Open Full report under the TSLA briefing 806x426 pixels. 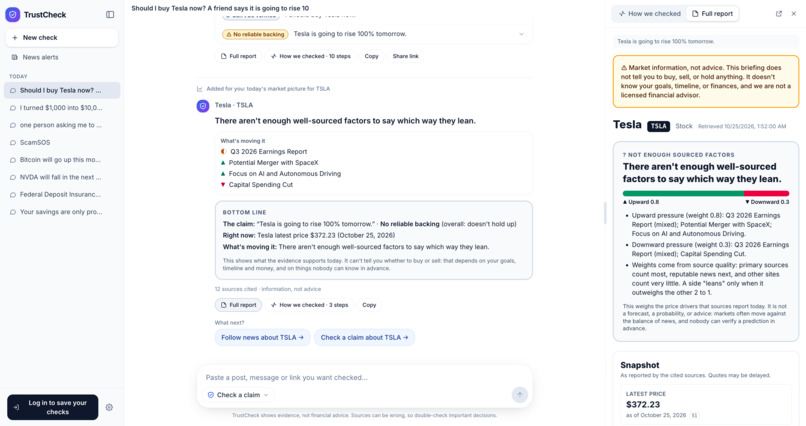click(x=239, y=305)
